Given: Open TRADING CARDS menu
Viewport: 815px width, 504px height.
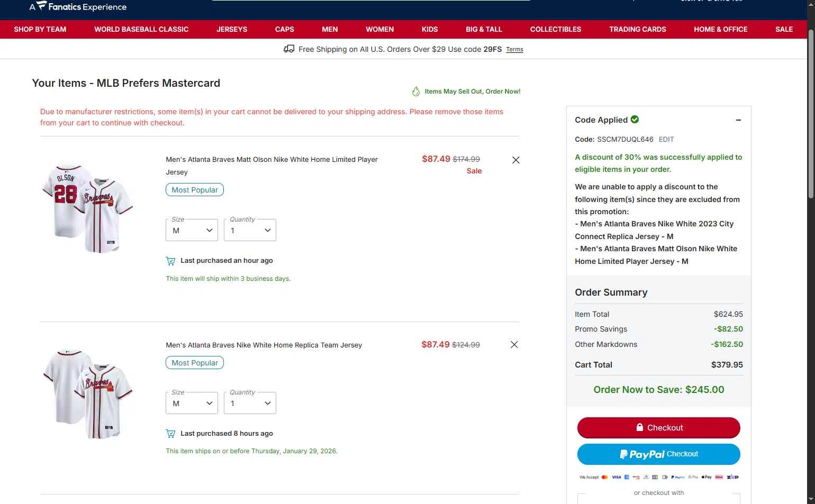Looking at the screenshot, I should pos(638,29).
